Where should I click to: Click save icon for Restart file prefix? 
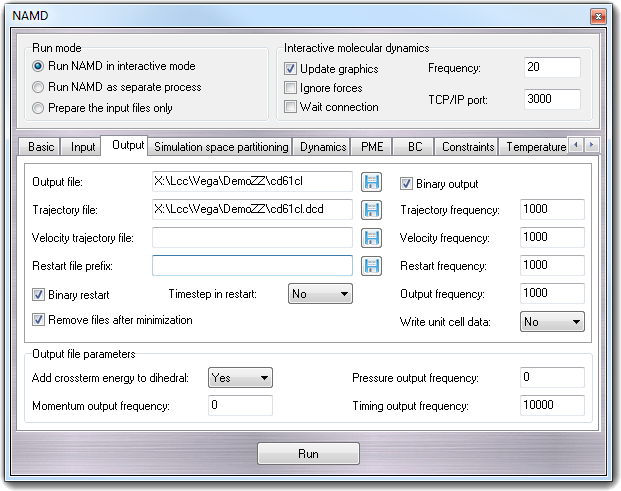click(x=372, y=266)
